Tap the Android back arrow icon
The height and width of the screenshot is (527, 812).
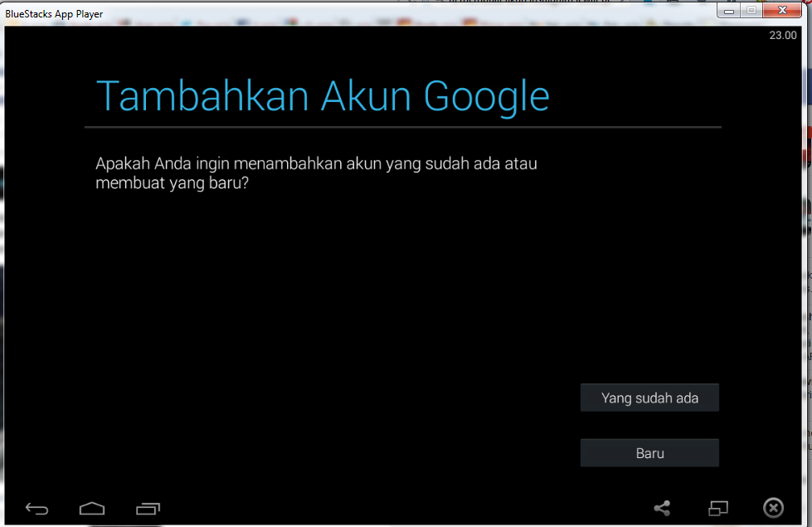[36, 509]
